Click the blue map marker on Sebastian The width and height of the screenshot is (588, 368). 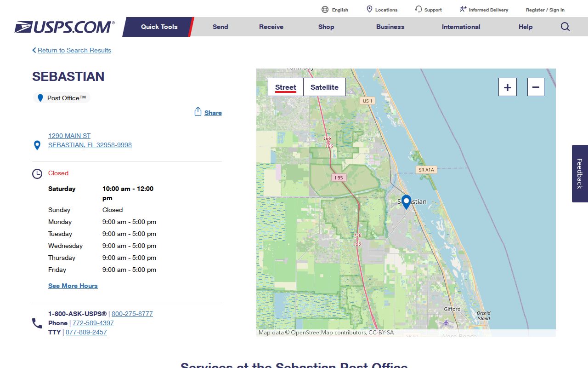tap(406, 201)
